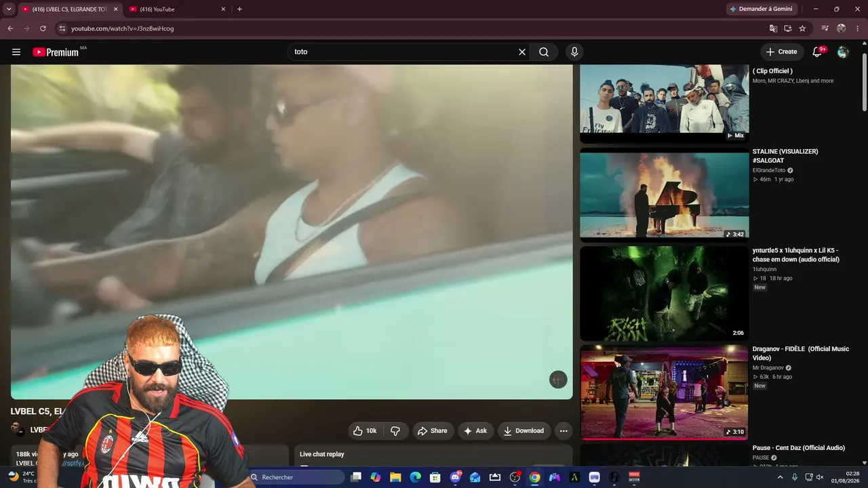Viewport: 868px width, 488px height.
Task: Bookmark this tab with the star
Action: point(803,28)
